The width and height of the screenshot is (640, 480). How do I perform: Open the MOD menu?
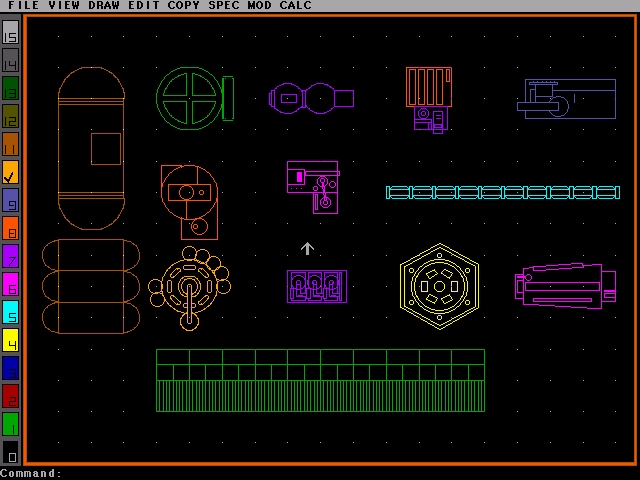259,6
